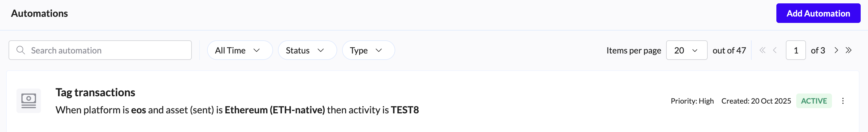The width and height of the screenshot is (868, 132).
Task: Open the Tag transactions automation title
Action: [95, 92]
